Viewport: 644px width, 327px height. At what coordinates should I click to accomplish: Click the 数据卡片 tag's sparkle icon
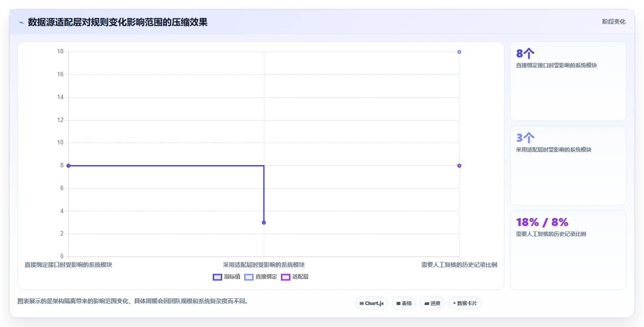pos(454,304)
